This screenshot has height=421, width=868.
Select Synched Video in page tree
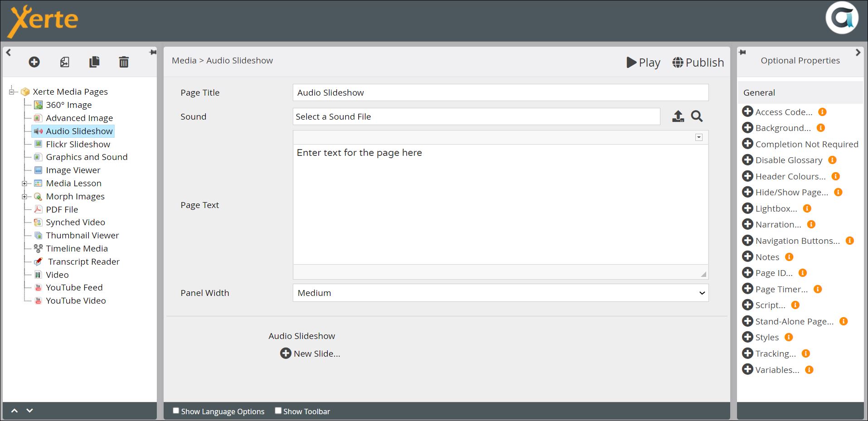click(75, 223)
